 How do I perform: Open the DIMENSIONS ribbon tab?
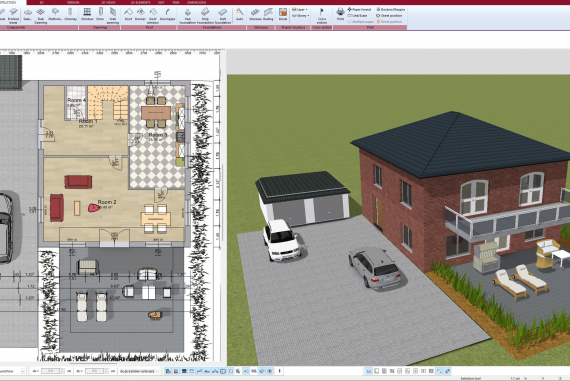(x=196, y=2)
